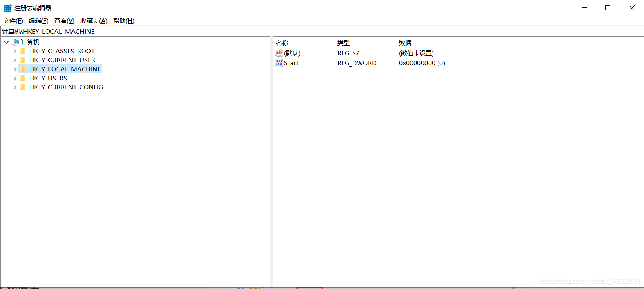Select HKEY_CLASSES_ROOT in the tree
This screenshot has width=644, height=289.
point(62,51)
